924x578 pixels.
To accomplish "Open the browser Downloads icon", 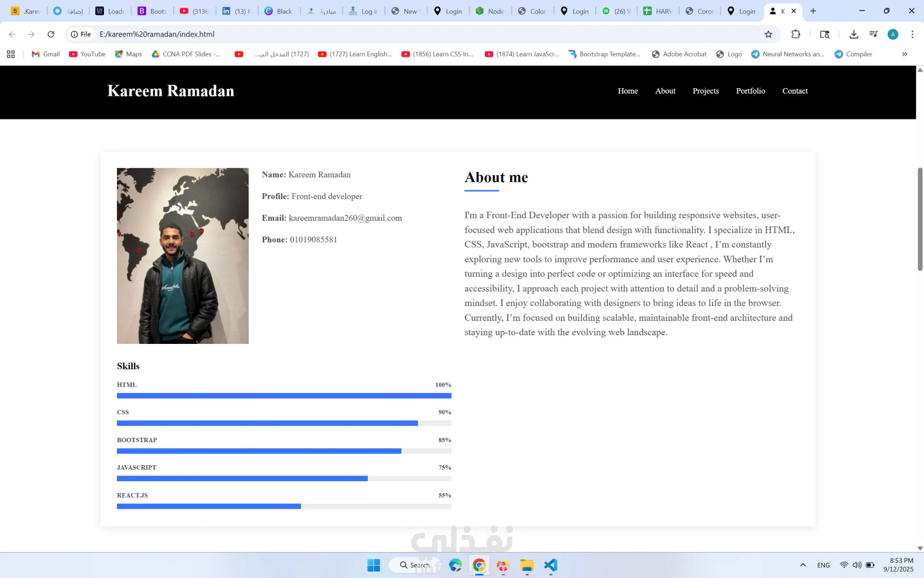I will coord(854,34).
